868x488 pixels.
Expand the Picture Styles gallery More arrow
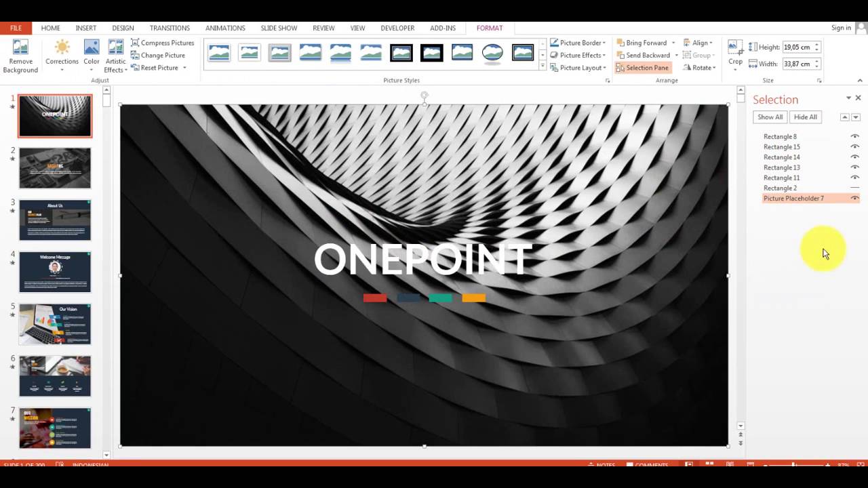coord(542,66)
